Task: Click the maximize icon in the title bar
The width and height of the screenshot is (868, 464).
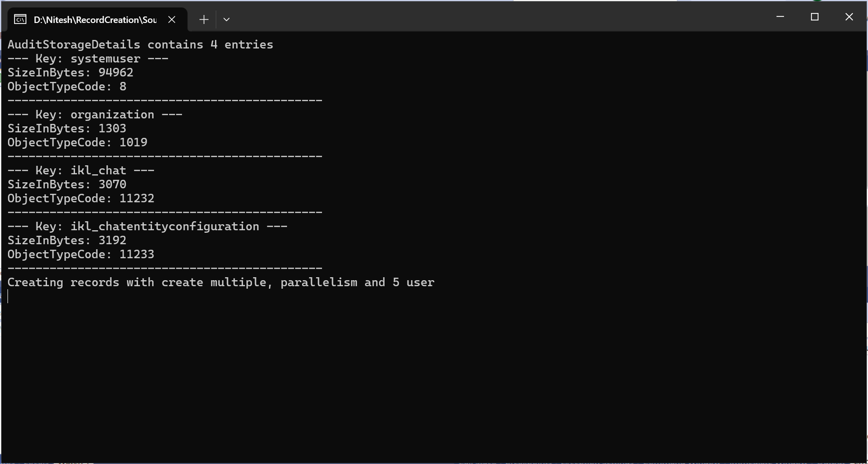Action: [x=814, y=16]
